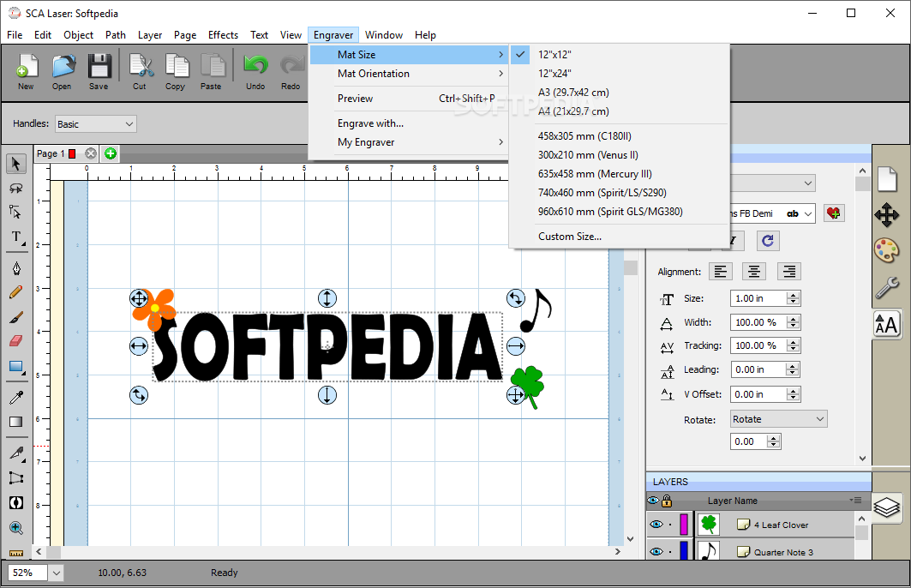
Task: Add a new page with green plus
Action: pyautogui.click(x=111, y=153)
